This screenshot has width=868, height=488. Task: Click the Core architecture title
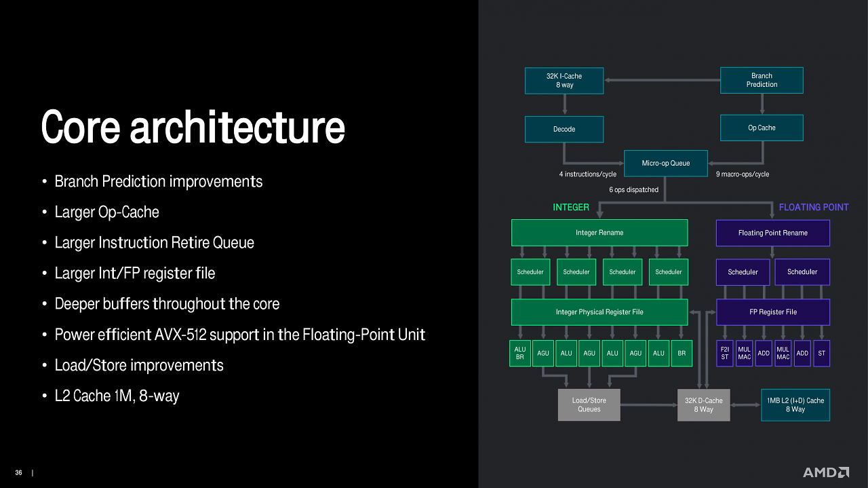click(x=193, y=127)
